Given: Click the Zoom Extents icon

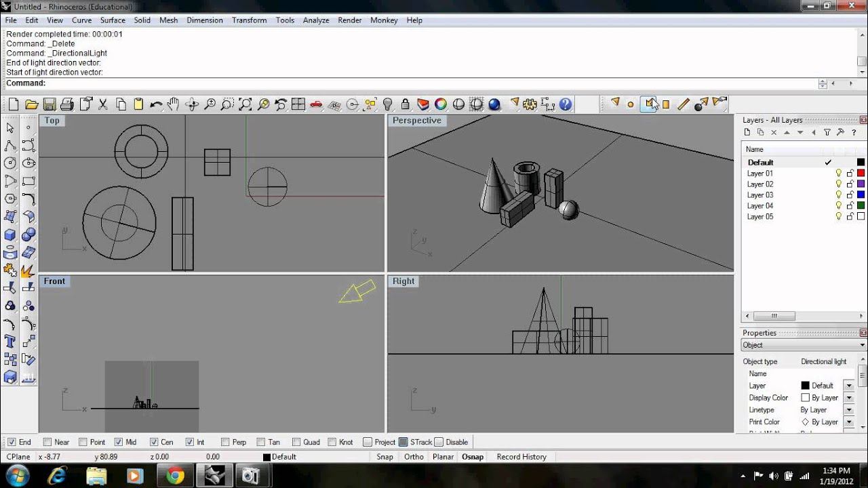Looking at the screenshot, I should tap(245, 104).
